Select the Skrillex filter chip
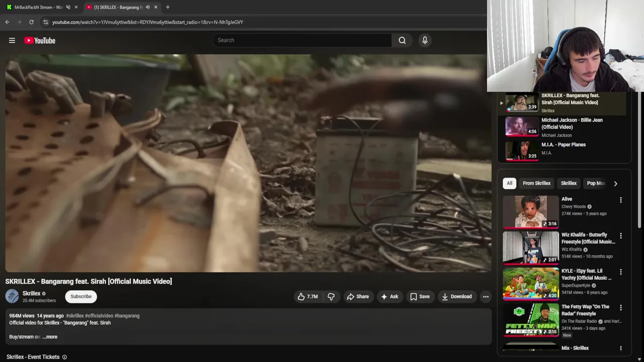Screen dimensions: 644x362 pyautogui.click(x=569, y=184)
